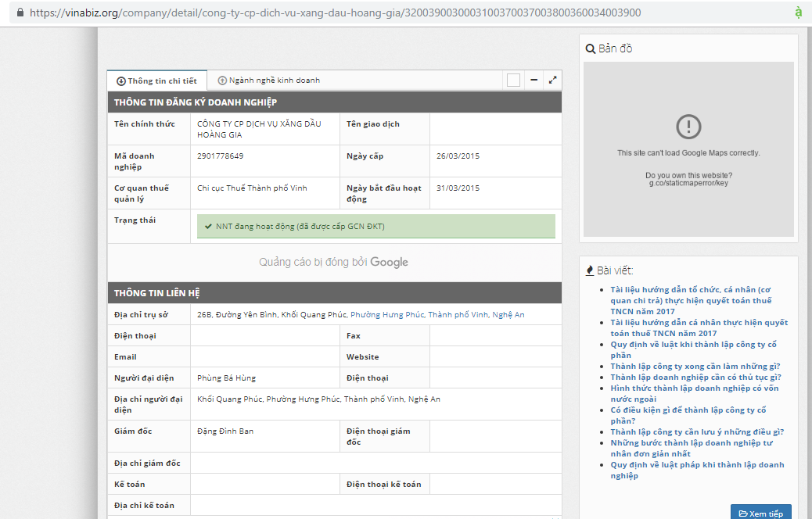Click the Xem tiếp button
Screen dimensions: 812x519
(x=760, y=514)
